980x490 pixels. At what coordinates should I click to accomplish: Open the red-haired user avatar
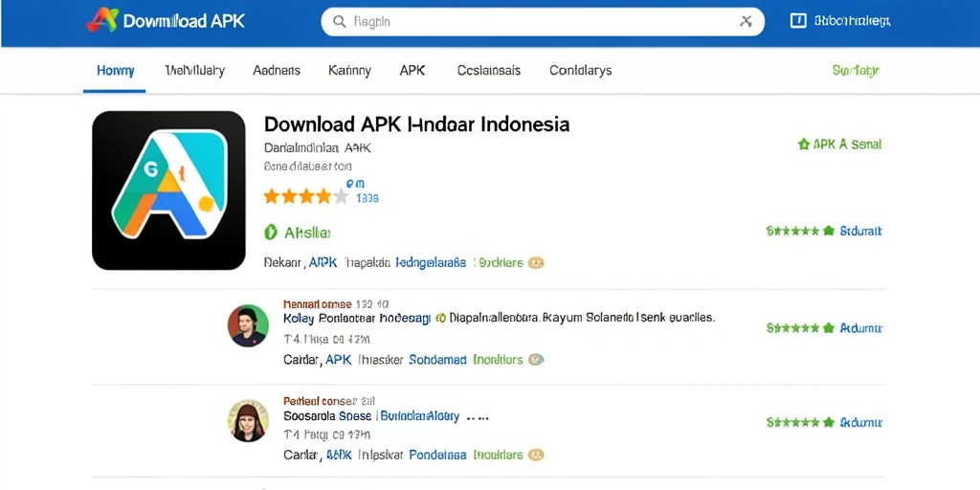248,421
